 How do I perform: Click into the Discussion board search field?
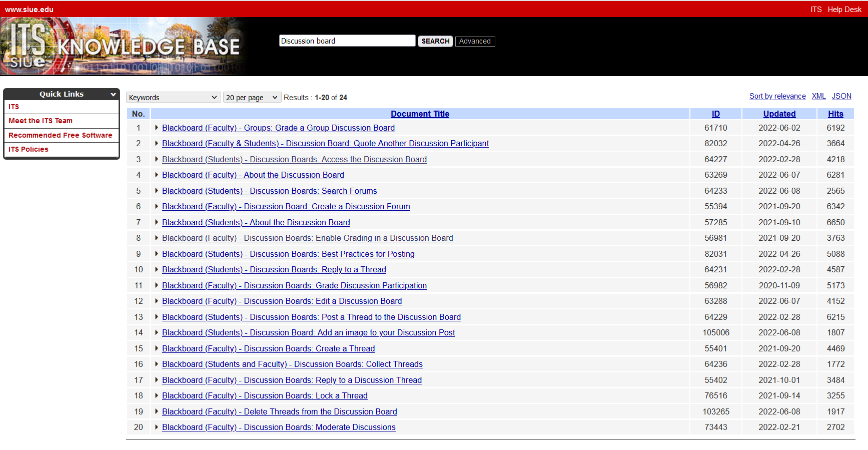[x=347, y=41]
